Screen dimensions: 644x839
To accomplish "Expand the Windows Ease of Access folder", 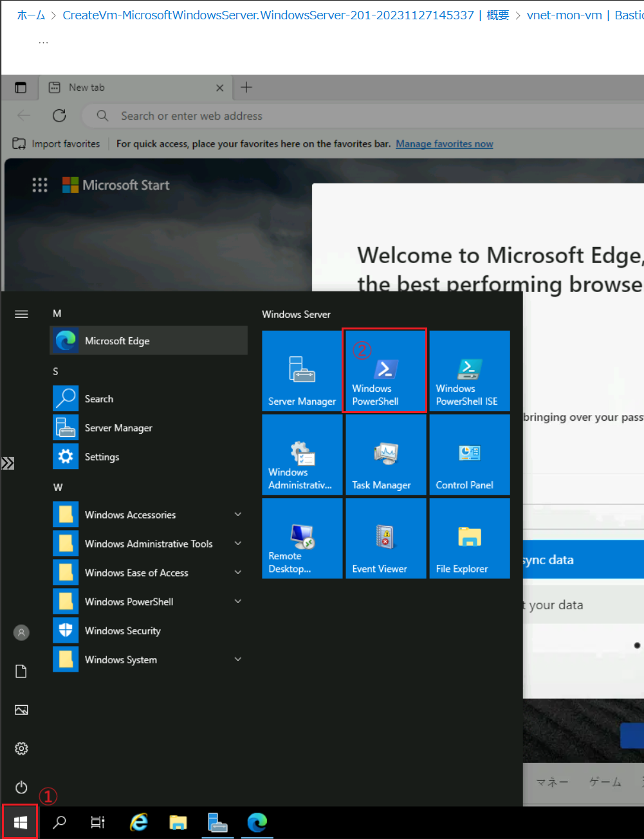I will click(x=149, y=573).
